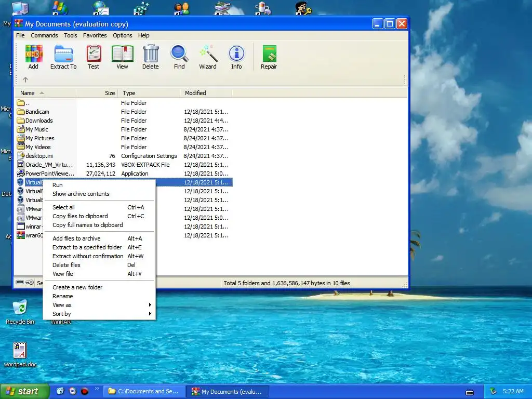Choose Show archive contents
532x399 pixels.
(99, 194)
